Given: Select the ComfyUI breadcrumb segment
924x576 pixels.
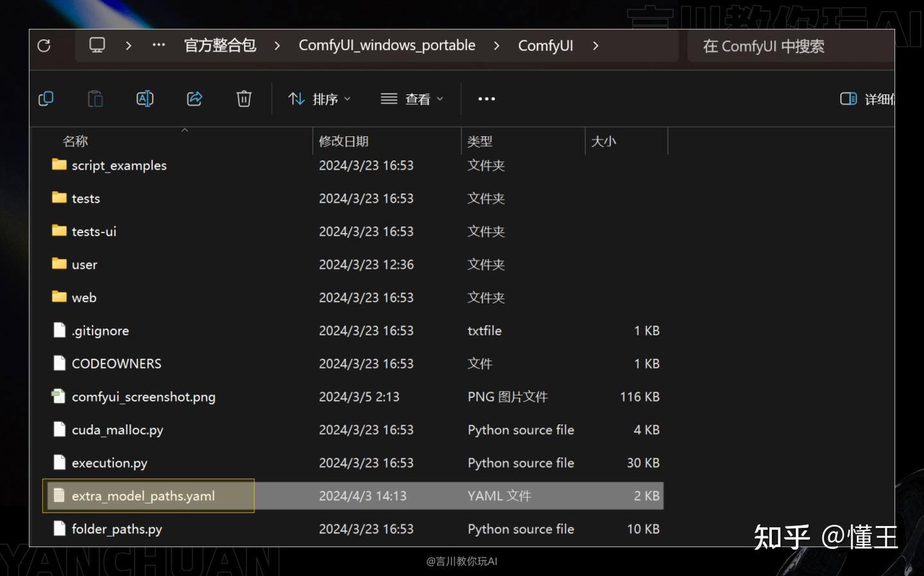Looking at the screenshot, I should (545, 46).
